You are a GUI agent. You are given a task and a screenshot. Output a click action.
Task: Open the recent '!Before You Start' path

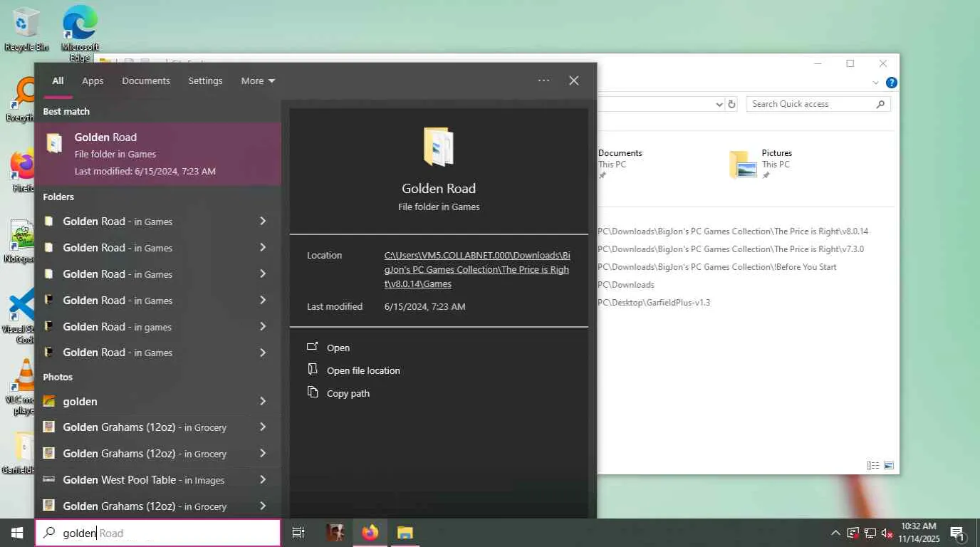tap(717, 267)
